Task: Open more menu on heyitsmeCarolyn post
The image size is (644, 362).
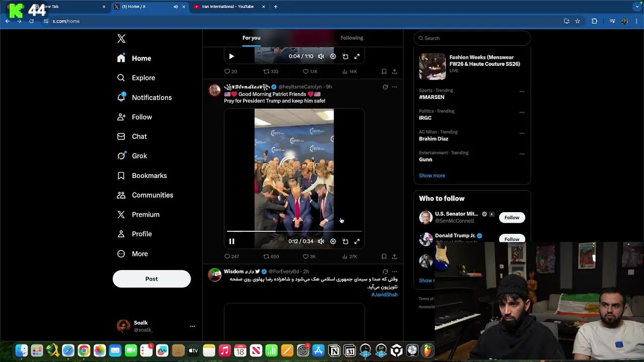Action: coord(394,87)
